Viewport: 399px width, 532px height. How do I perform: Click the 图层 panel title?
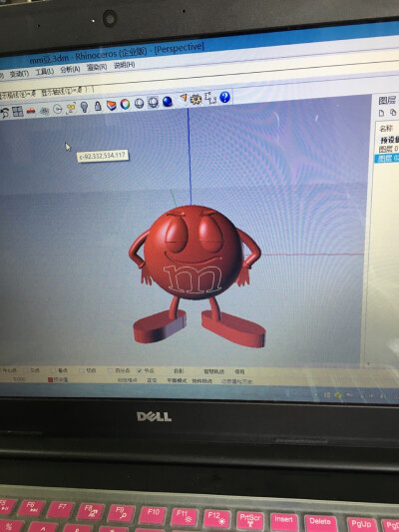pos(387,101)
